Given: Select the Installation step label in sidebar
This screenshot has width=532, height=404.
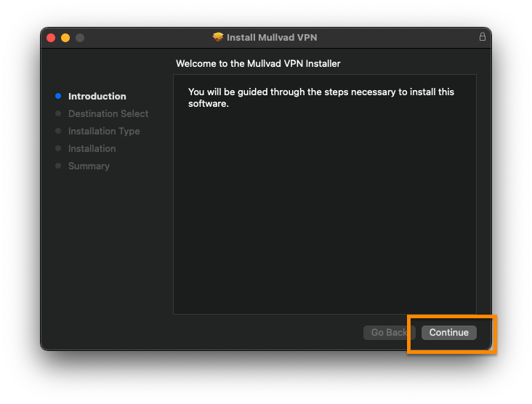Looking at the screenshot, I should (x=92, y=148).
